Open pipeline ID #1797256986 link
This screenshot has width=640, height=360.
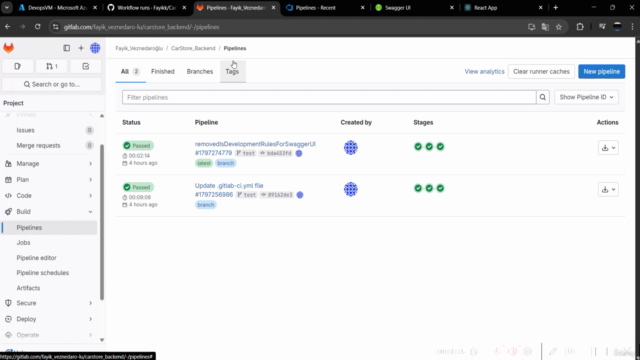coord(214,195)
